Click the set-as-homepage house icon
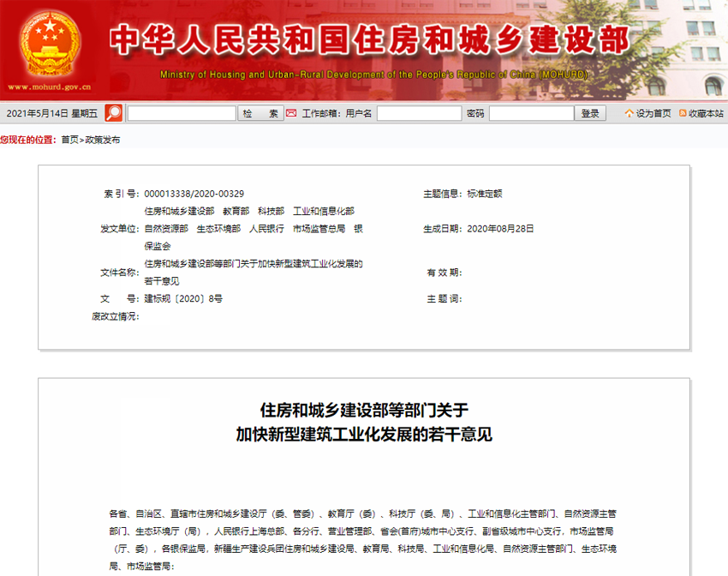Screen dimensions: 728x576 (x=630, y=113)
